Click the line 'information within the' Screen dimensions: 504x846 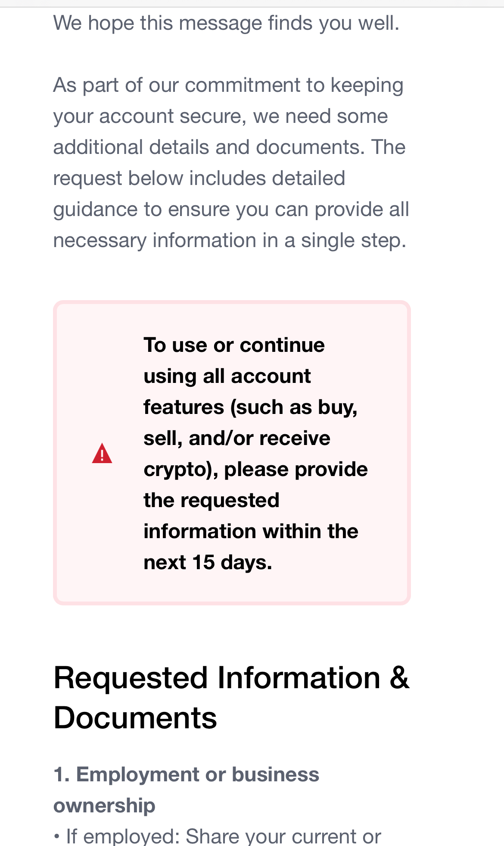pos(251,531)
